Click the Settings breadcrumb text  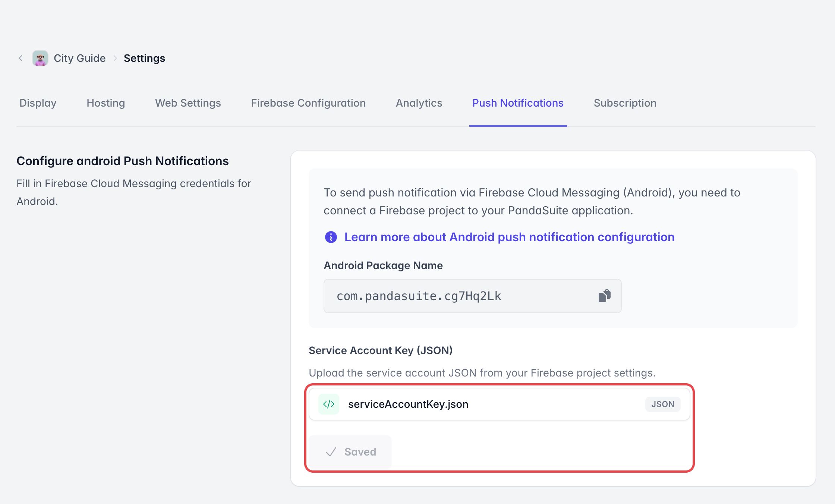[144, 58]
